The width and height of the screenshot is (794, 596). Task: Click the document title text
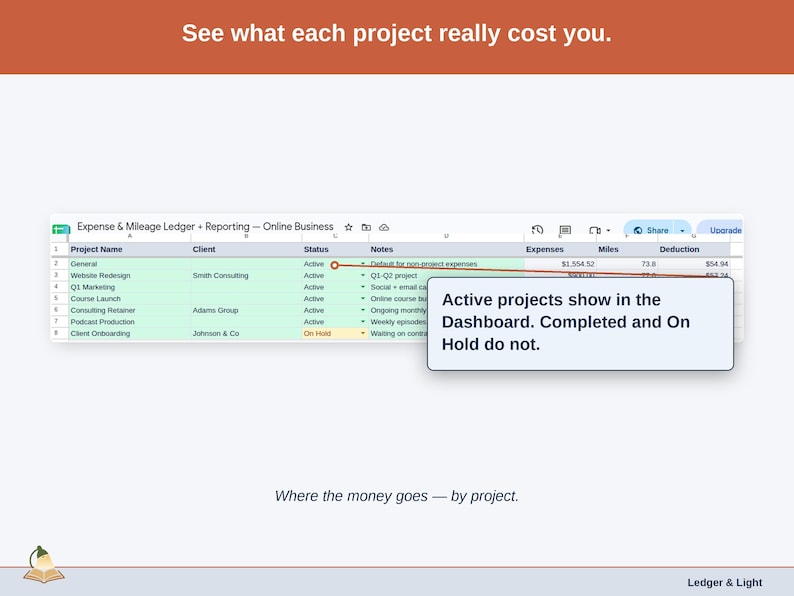point(205,226)
